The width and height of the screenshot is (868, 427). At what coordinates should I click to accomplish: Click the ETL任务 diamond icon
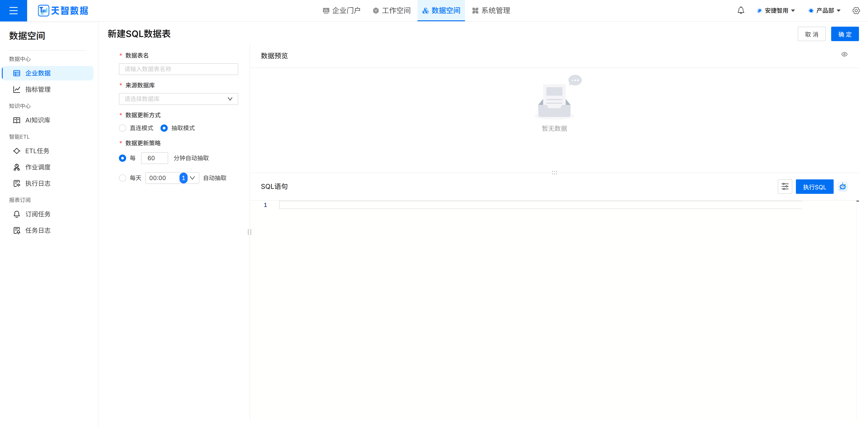[17, 151]
